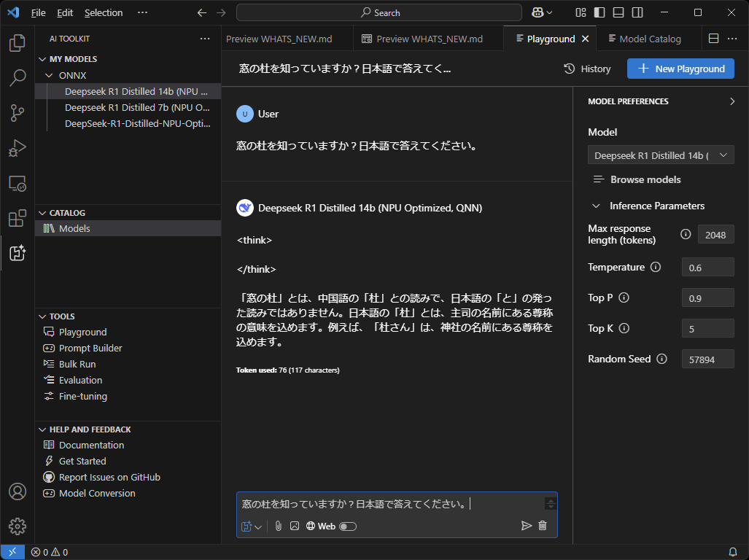749x560 pixels.
Task: Enable the Web search toggle
Action: 347,526
